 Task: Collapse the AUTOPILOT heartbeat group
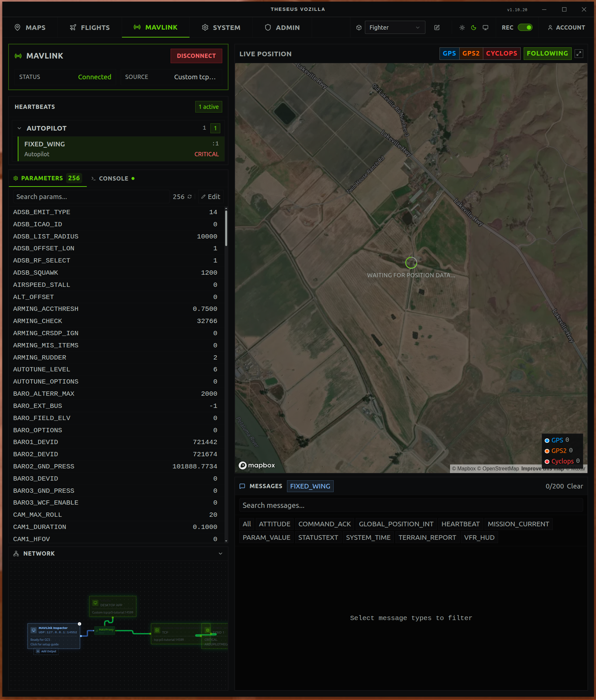[20, 128]
